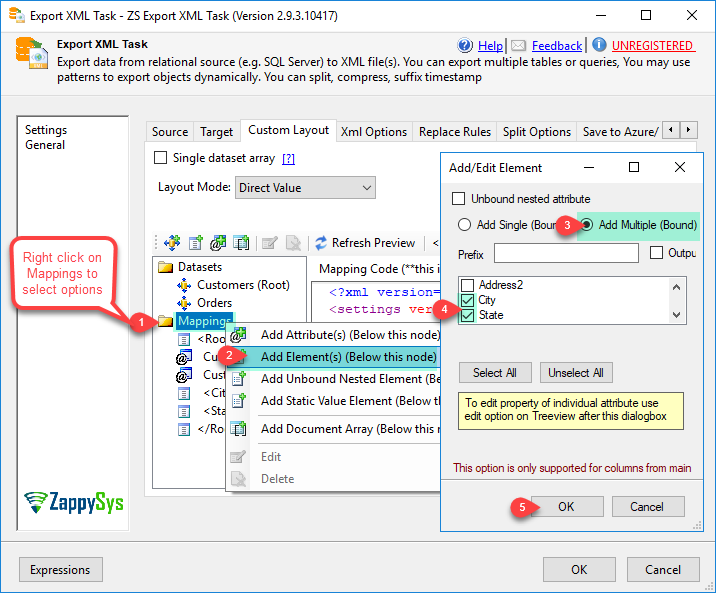
Task: Toggle the Output checkbox next to Prefix
Action: (x=656, y=252)
